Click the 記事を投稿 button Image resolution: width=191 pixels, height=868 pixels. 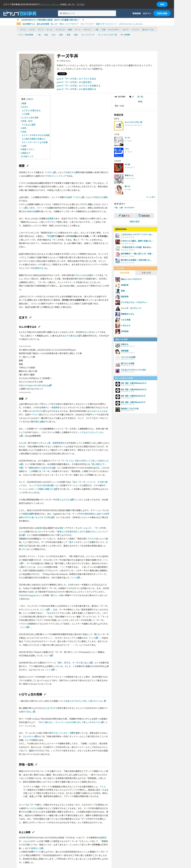162,13
